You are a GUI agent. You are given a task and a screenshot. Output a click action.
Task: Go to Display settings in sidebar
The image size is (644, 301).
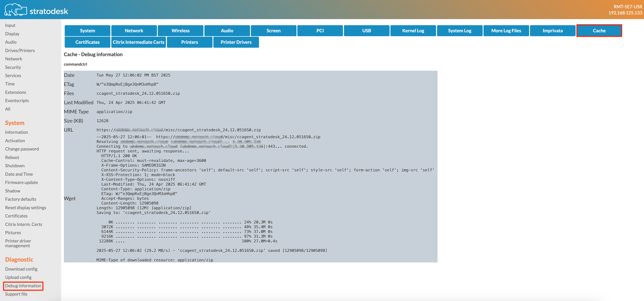tap(12, 34)
